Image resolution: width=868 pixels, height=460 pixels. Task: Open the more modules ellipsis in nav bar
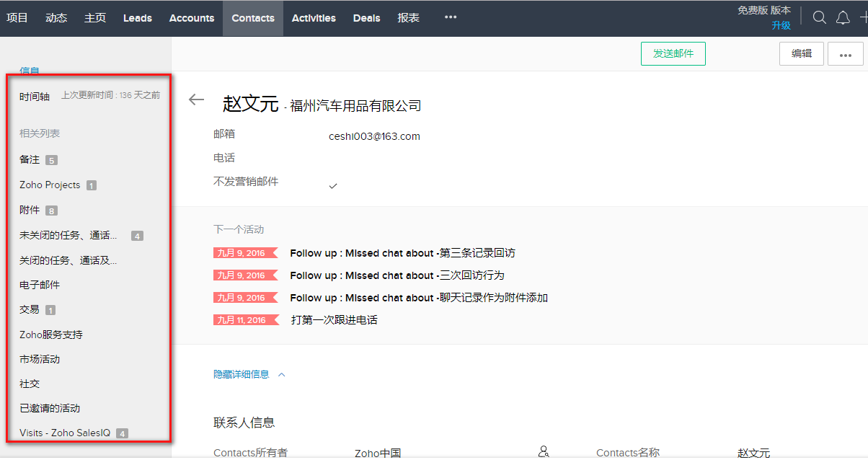[451, 17]
